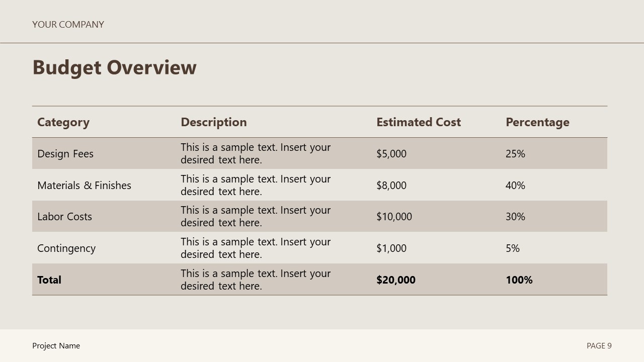Select the Description column header
Image resolution: width=644 pixels, height=362 pixels.
(x=214, y=122)
